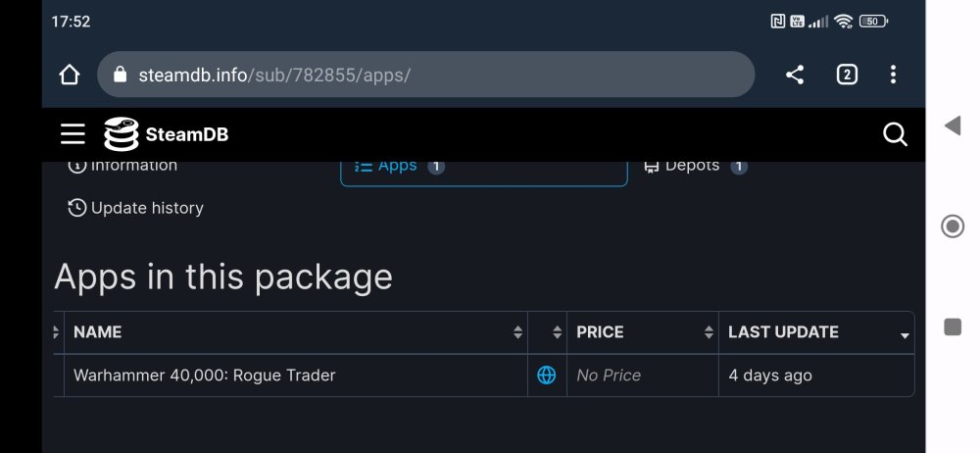This screenshot has width=980, height=453.
Task: Open the SteamDB hamburger menu
Action: pyautogui.click(x=73, y=134)
